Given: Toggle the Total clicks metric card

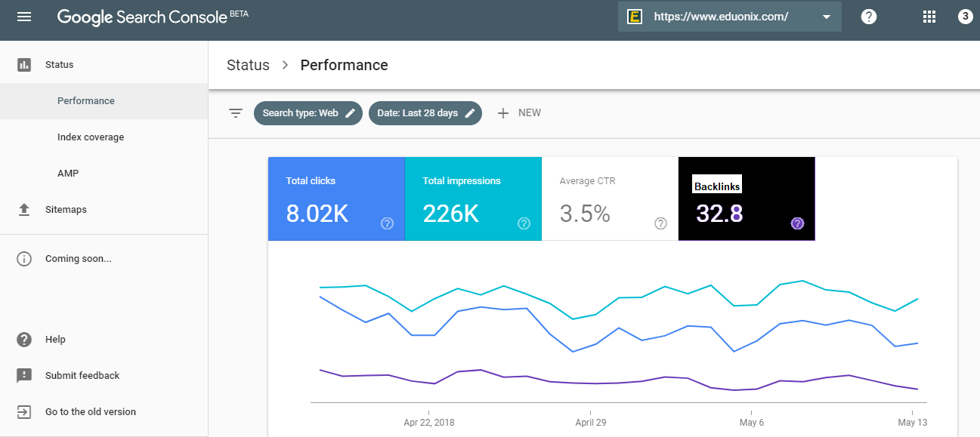Looking at the screenshot, I should point(336,199).
